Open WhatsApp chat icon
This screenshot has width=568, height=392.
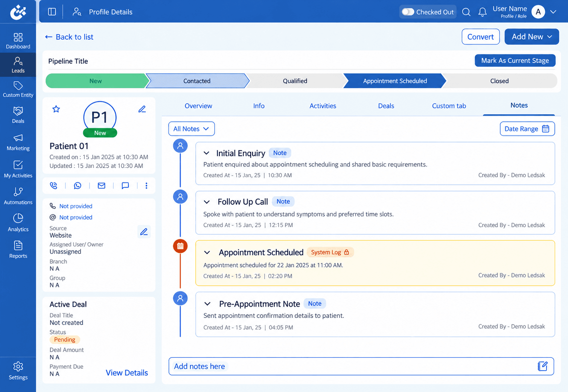(x=78, y=185)
